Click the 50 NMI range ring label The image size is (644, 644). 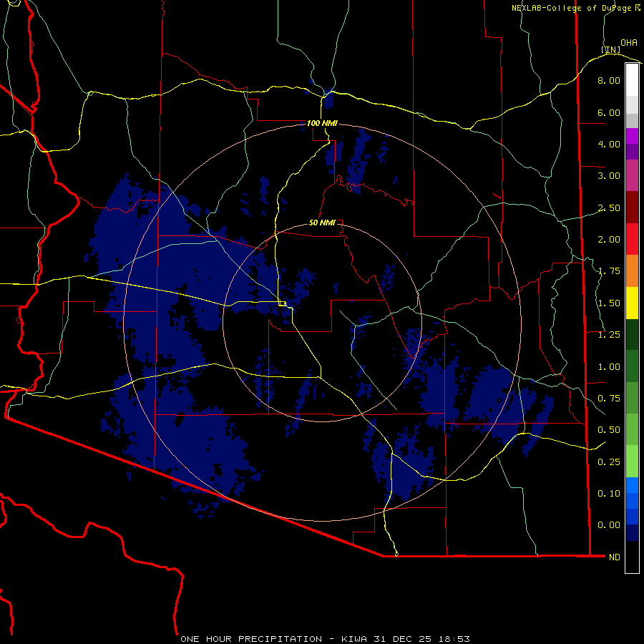point(322,223)
